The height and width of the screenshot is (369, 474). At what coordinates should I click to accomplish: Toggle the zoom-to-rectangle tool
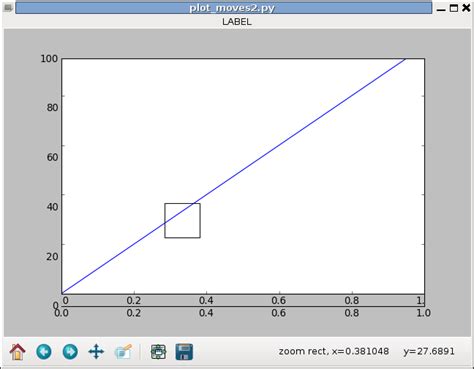pyautogui.click(x=123, y=352)
